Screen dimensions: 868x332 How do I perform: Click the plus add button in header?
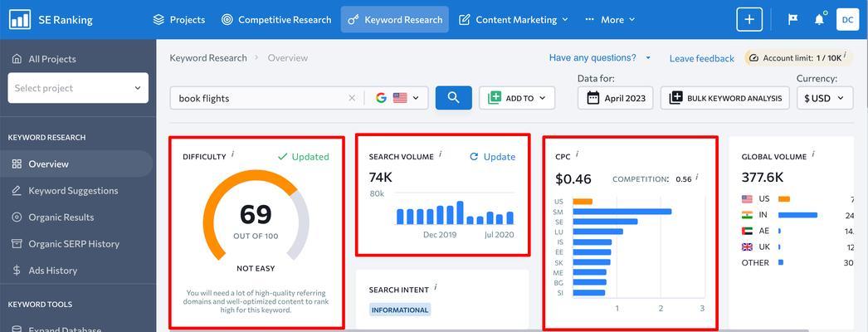click(x=749, y=19)
